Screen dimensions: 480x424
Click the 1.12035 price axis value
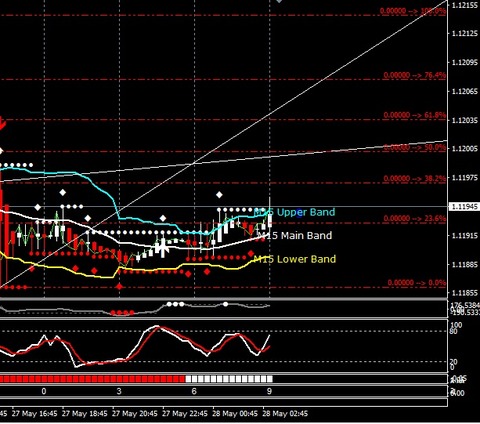click(x=465, y=120)
